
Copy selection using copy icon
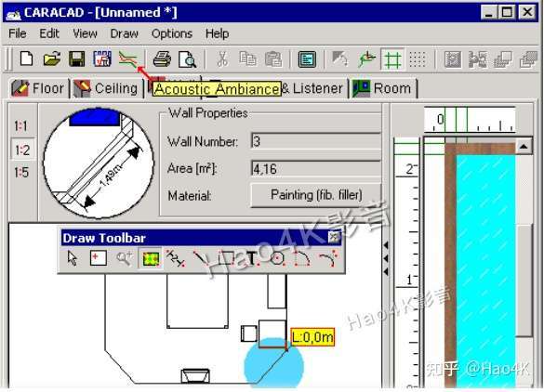point(247,59)
